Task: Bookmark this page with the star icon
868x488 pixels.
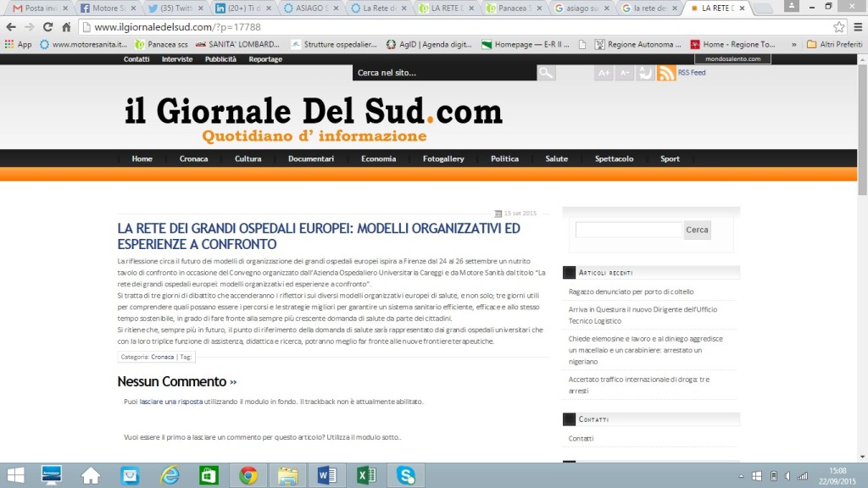Action: click(838, 26)
